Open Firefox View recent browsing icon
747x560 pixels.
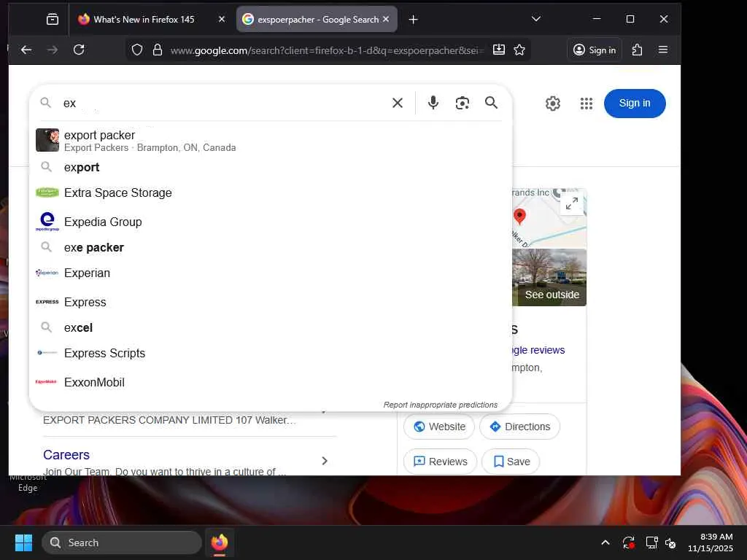pyautogui.click(x=53, y=20)
